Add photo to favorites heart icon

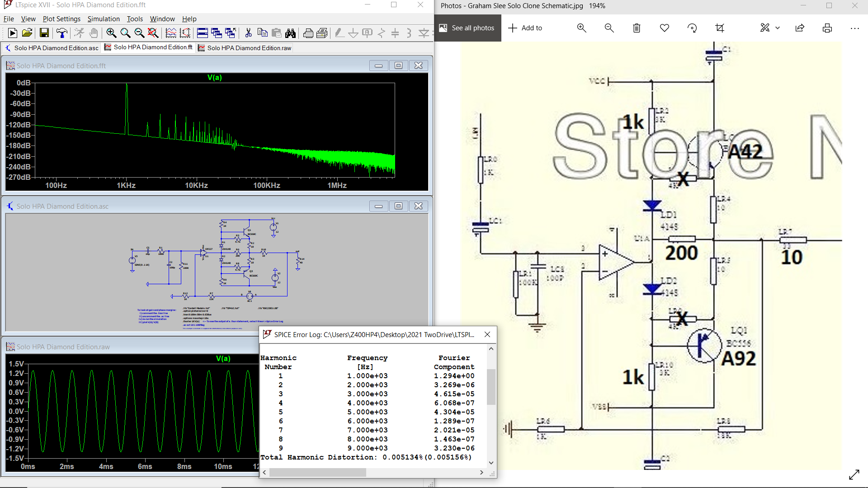[x=664, y=28]
